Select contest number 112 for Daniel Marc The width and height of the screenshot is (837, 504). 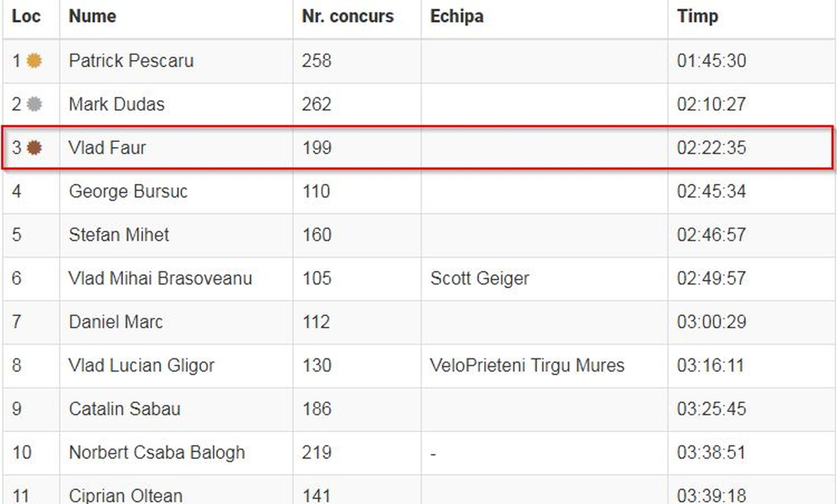[316, 322]
